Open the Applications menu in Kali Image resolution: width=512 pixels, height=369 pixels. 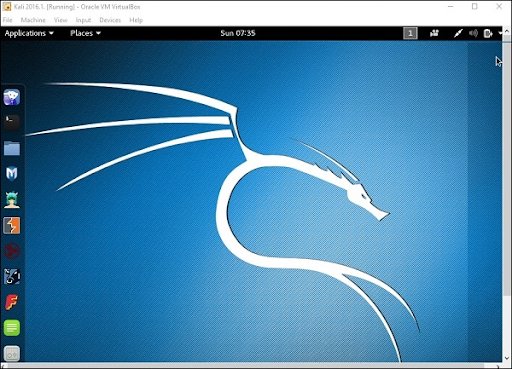[29, 33]
